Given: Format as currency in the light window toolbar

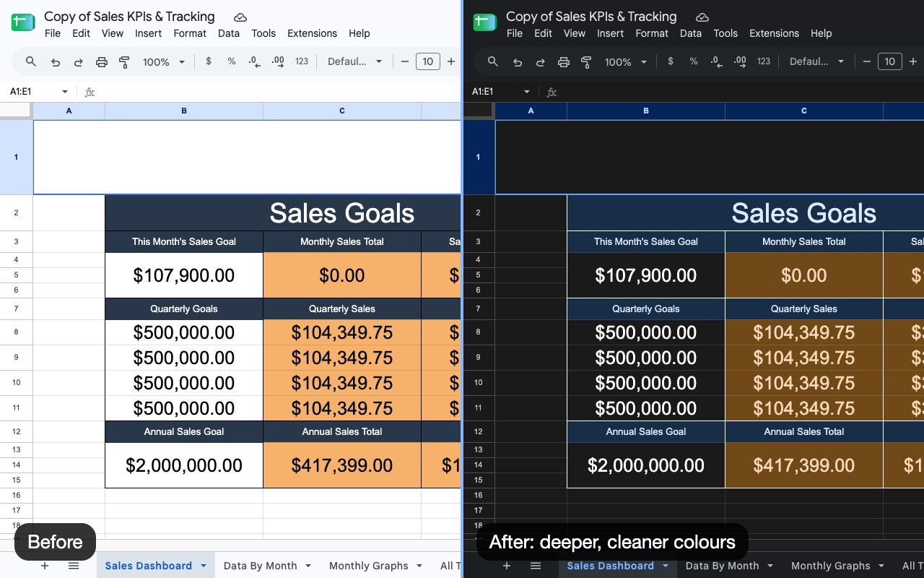Looking at the screenshot, I should point(209,61).
